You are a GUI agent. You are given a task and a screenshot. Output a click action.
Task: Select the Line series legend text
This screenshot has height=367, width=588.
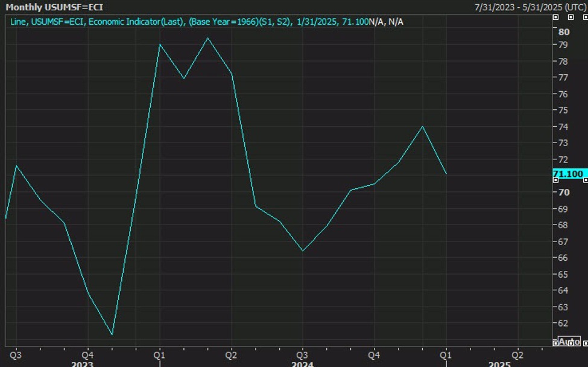click(x=18, y=22)
